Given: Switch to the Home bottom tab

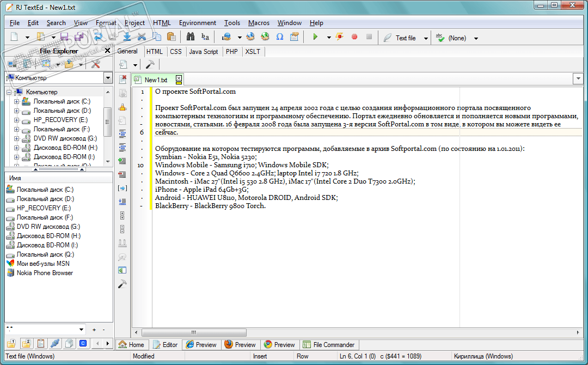Looking at the screenshot, I should (132, 344).
